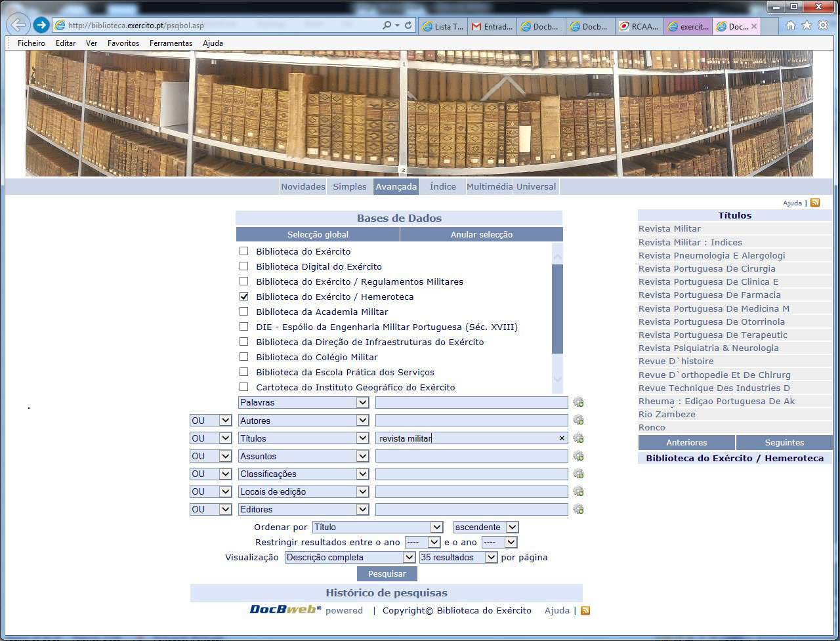Click the RSS icon in the page footer
The height and width of the screenshot is (641, 840).
[x=585, y=611]
